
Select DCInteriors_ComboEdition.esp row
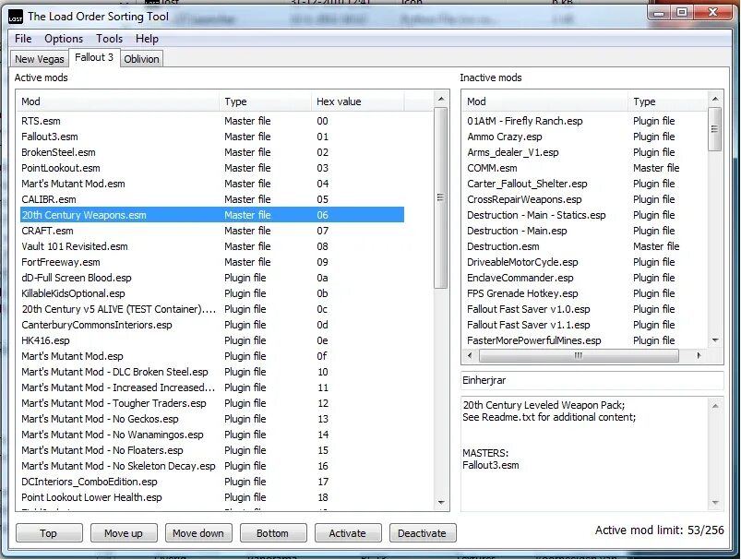pyautogui.click(x=211, y=482)
